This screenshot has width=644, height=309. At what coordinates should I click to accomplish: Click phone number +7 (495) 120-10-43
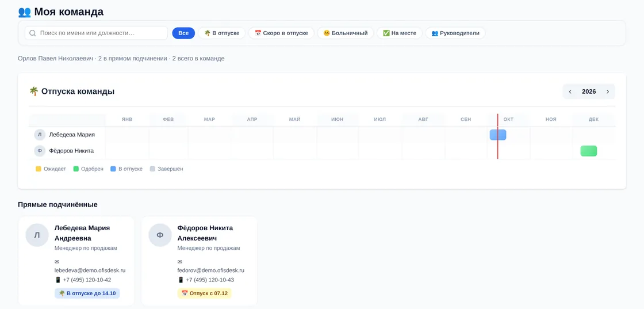pos(210,280)
